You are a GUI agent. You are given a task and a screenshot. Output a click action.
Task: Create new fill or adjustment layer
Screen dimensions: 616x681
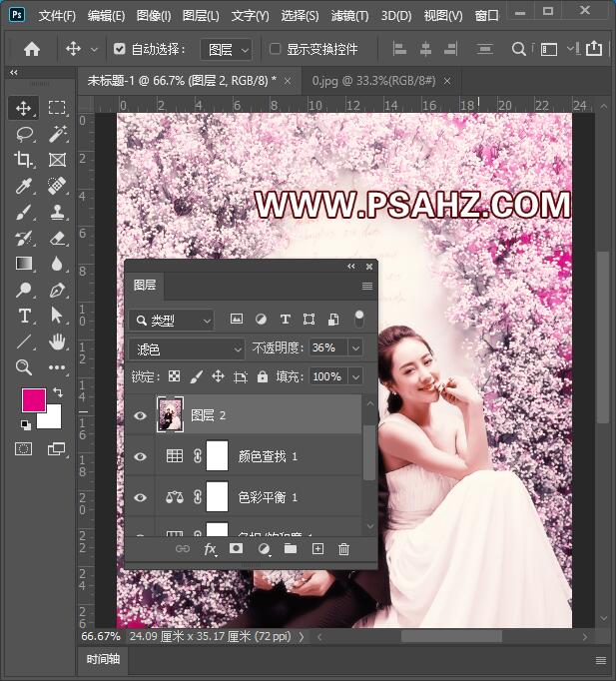(x=264, y=549)
